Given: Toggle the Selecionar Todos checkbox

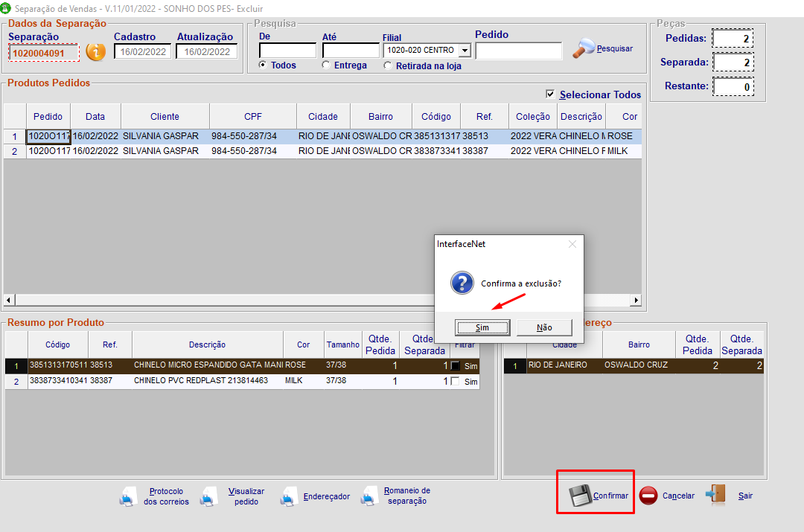Looking at the screenshot, I should (x=550, y=94).
